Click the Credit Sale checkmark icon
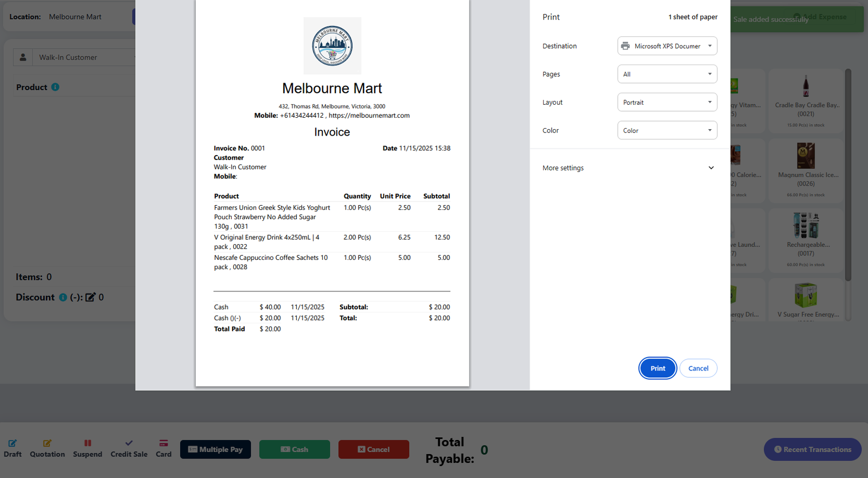The width and height of the screenshot is (868, 478). pos(129,443)
